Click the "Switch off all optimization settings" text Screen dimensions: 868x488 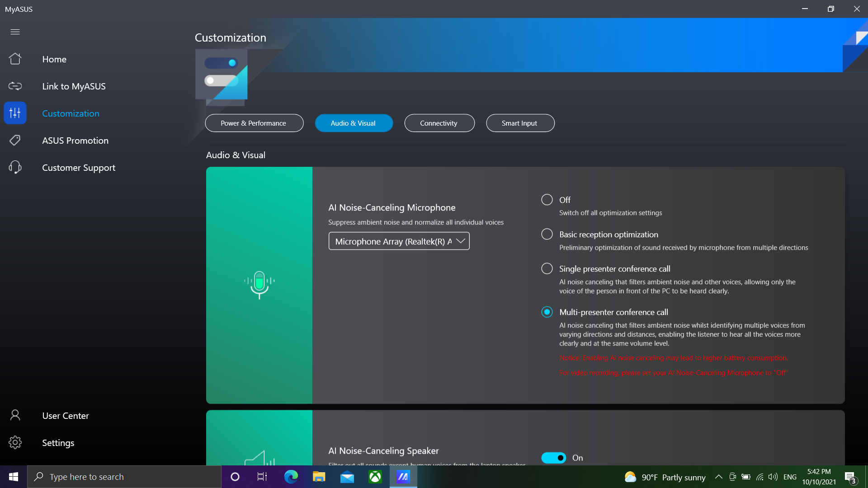tap(610, 213)
